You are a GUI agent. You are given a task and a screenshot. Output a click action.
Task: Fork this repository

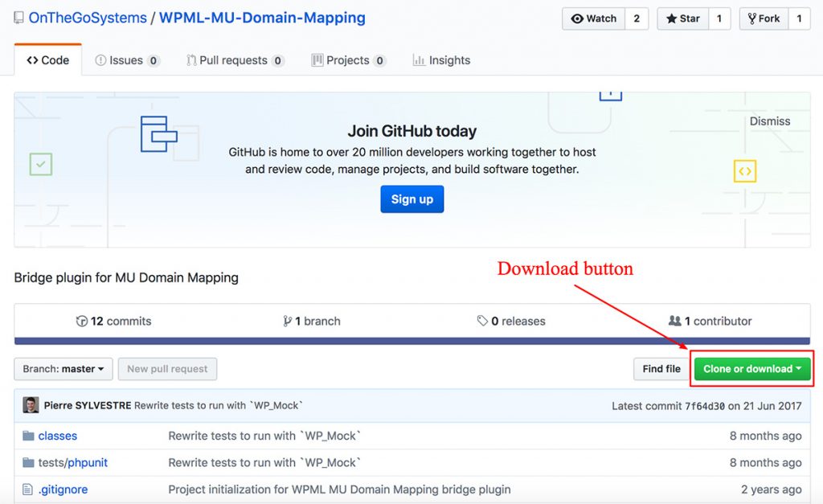[x=764, y=18]
